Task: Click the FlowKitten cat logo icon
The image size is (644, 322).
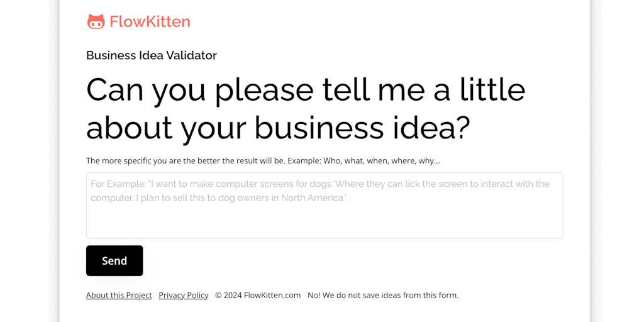Action: coord(96,22)
